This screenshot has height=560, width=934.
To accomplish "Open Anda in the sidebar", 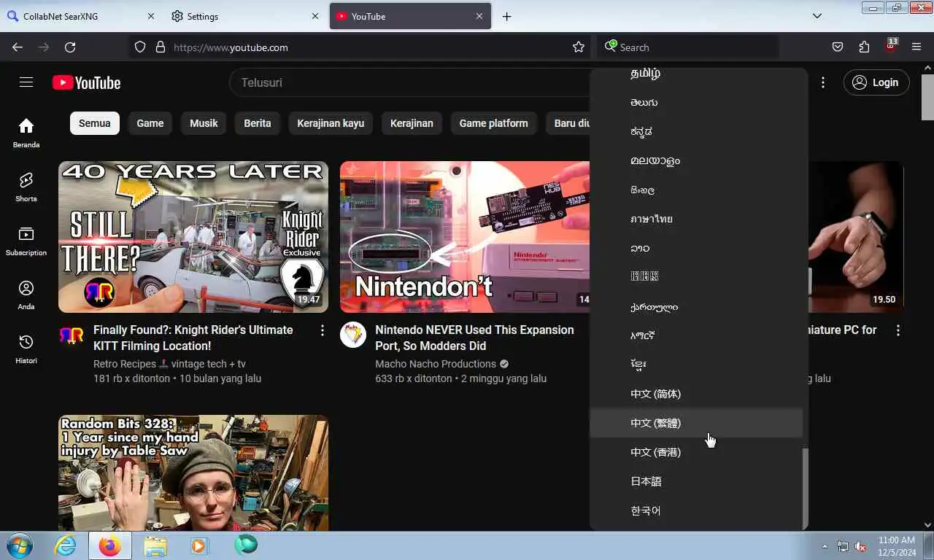I will (26, 295).
